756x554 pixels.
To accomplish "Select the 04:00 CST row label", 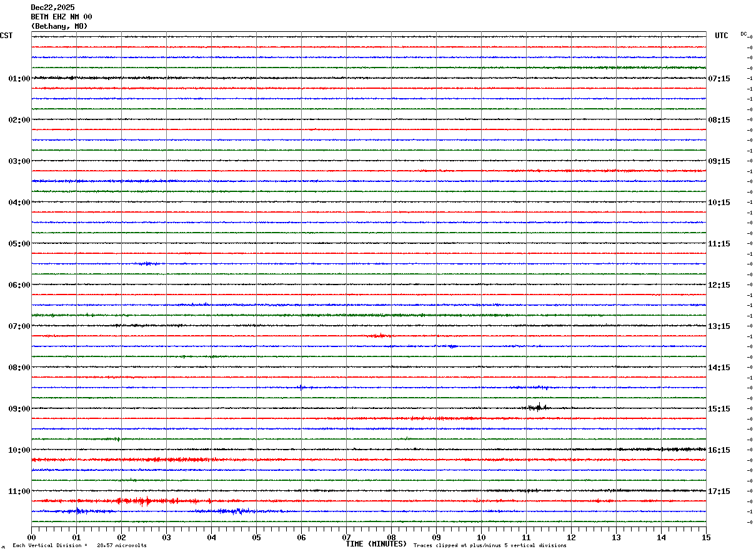I will coord(19,203).
